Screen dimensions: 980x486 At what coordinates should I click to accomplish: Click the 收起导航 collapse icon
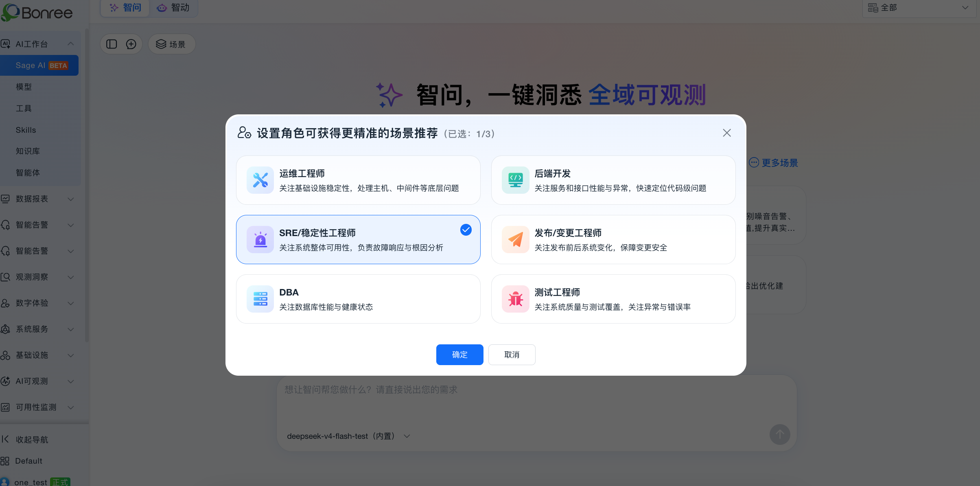pyautogui.click(x=5, y=439)
